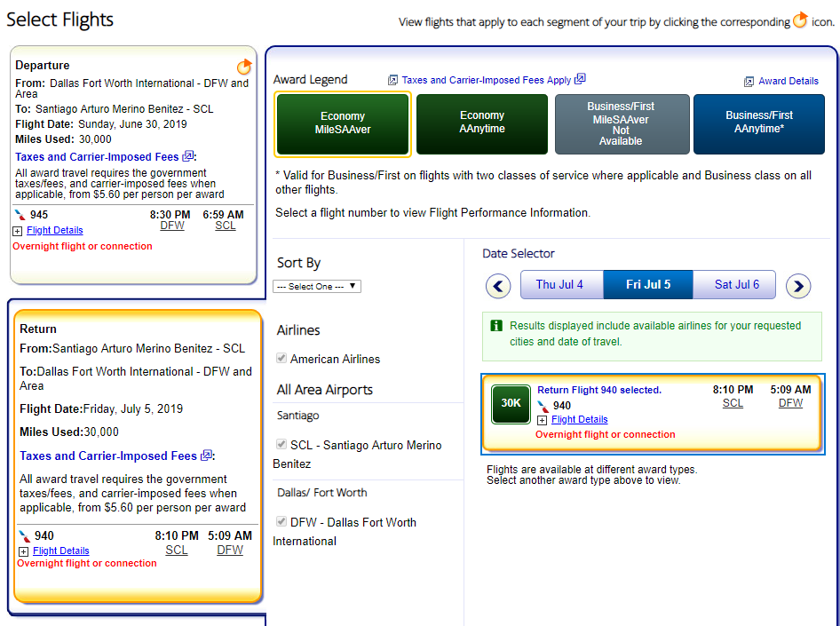Toggle the American Airlines checkbox
This screenshot has height=626, width=840.
282,359
